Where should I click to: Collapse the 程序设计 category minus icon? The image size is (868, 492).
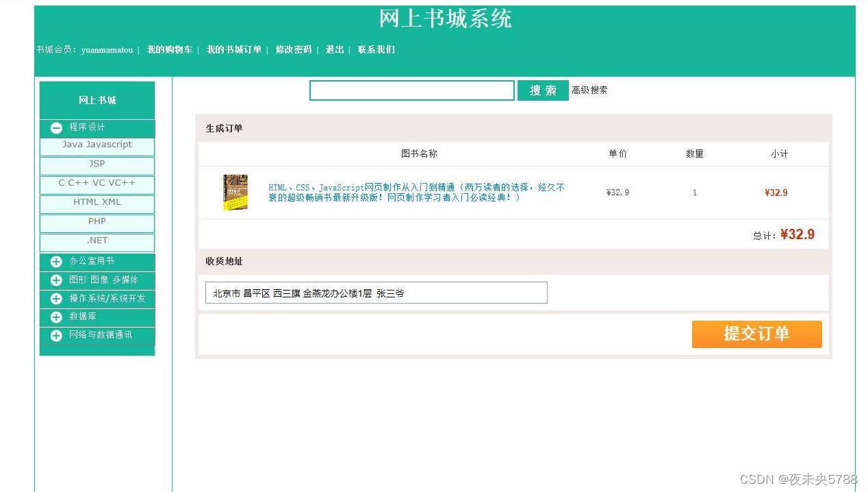[x=56, y=127]
